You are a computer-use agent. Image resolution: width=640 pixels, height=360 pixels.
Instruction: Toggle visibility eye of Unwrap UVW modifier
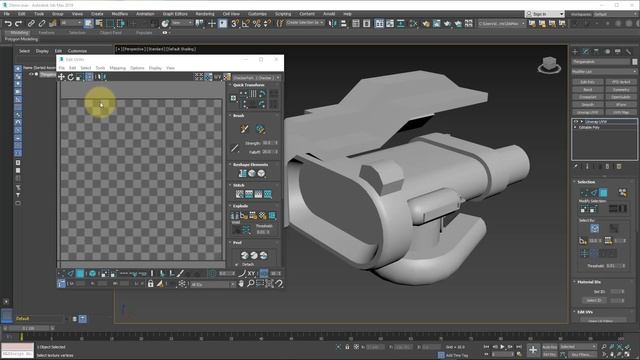click(576, 122)
